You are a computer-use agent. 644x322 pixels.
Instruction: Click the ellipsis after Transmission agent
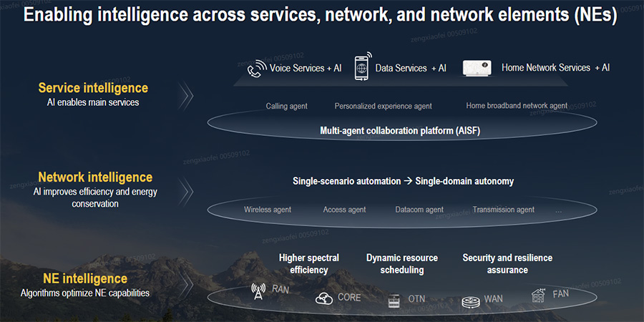(x=559, y=212)
